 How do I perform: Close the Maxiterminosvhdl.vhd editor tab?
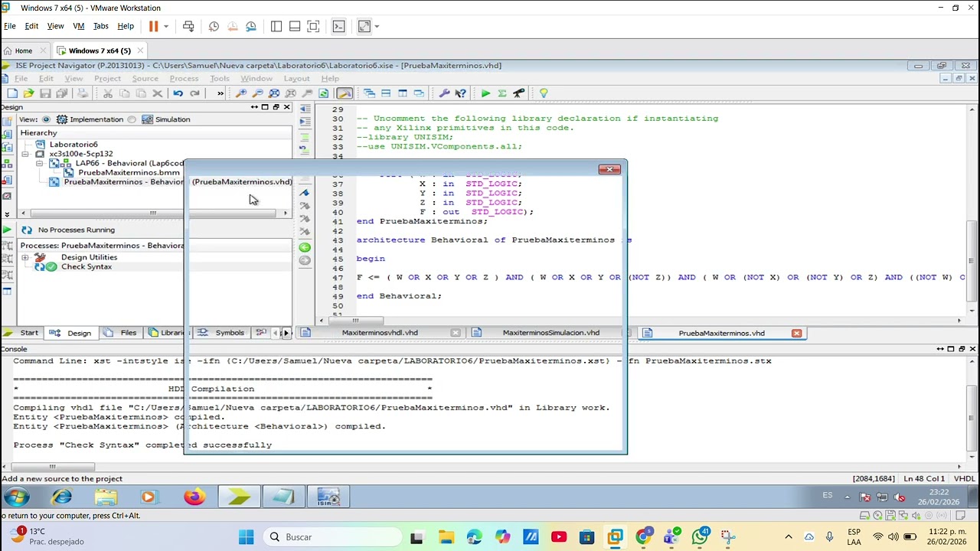point(456,333)
